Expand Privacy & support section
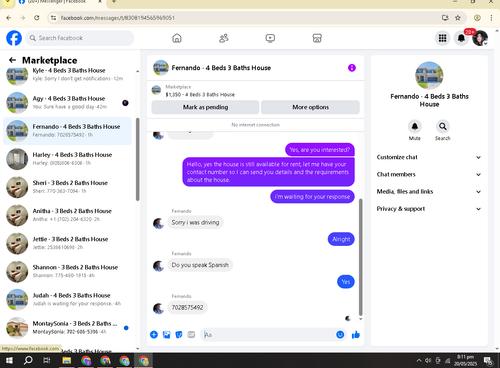 [x=429, y=209]
